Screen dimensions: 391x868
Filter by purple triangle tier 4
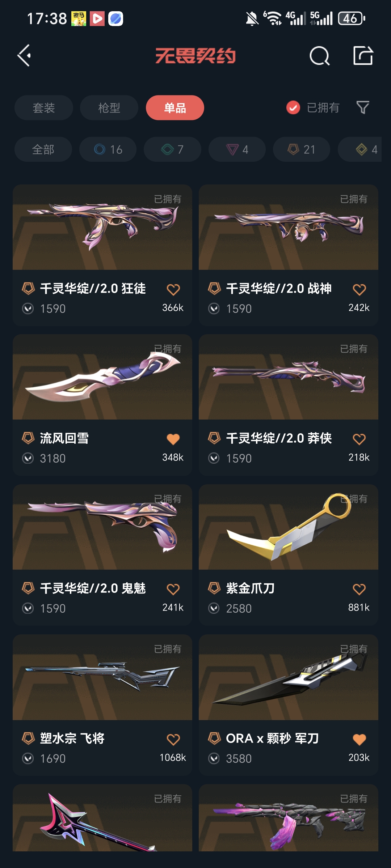(237, 149)
